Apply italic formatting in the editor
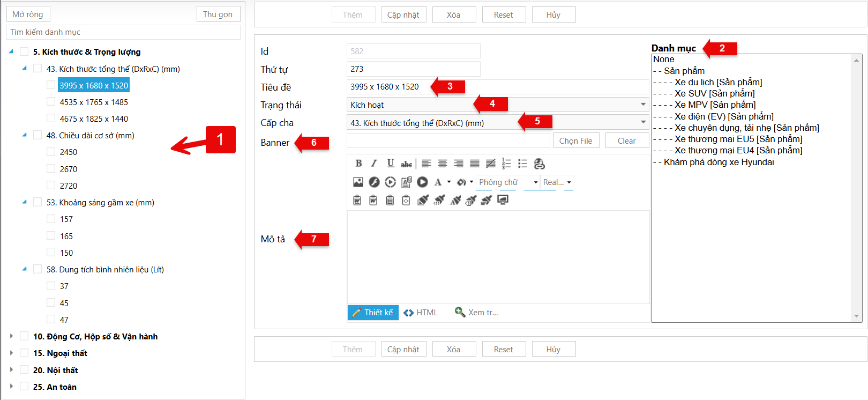This screenshot has height=400, width=868. click(x=374, y=164)
